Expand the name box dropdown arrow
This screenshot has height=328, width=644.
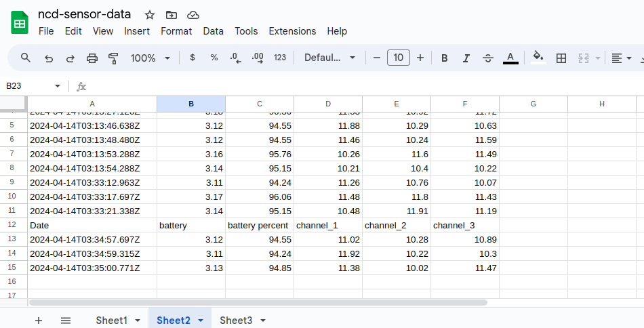pos(58,86)
